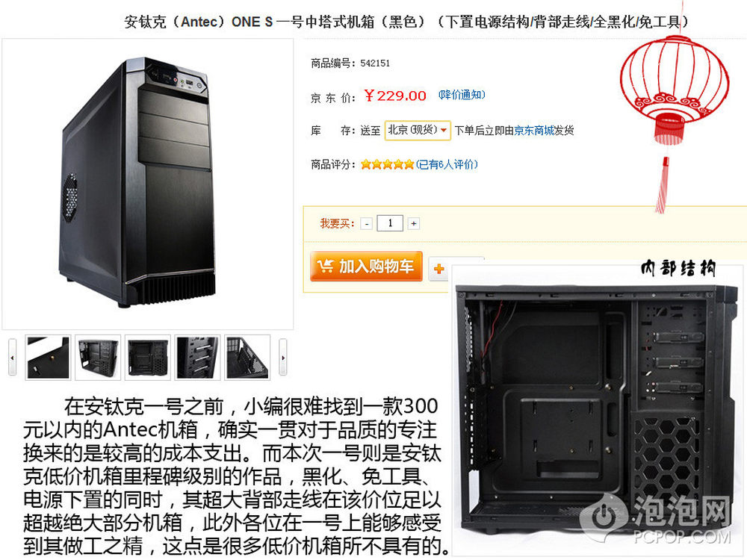Click the previous thumbnail arrow
Image resolution: width=747 pixels, height=560 pixels.
(13, 357)
